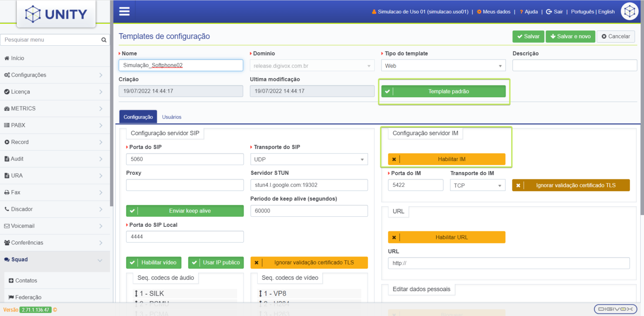
Task: Click the Salvar button
Action: [528, 36]
